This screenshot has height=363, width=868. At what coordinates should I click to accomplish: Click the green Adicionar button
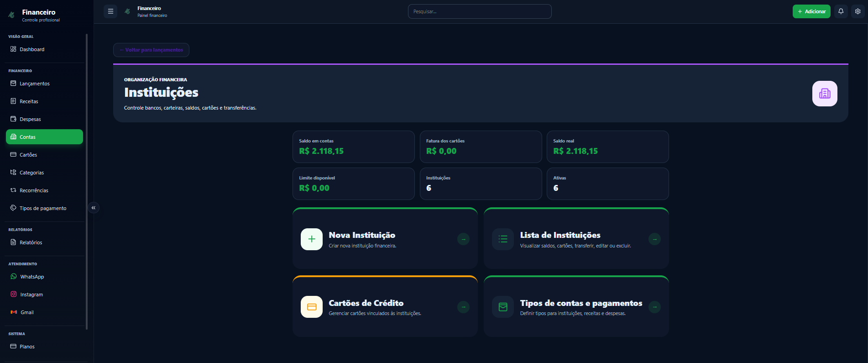pos(811,11)
